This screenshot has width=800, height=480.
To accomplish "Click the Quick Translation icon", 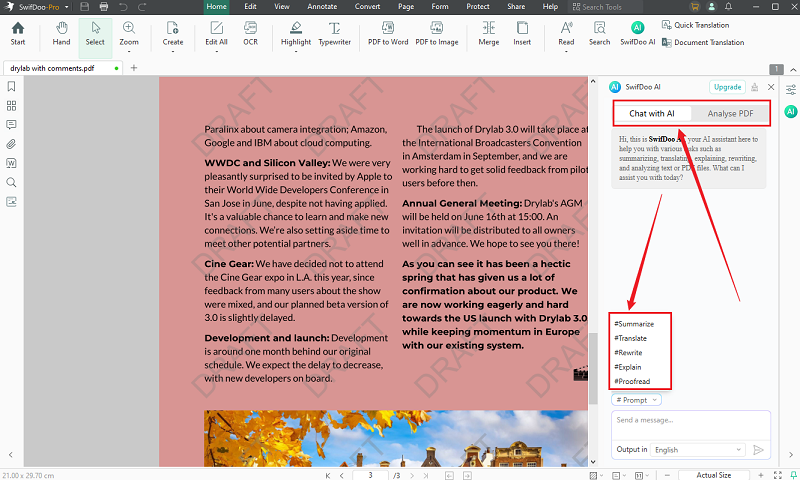I will coord(666,24).
